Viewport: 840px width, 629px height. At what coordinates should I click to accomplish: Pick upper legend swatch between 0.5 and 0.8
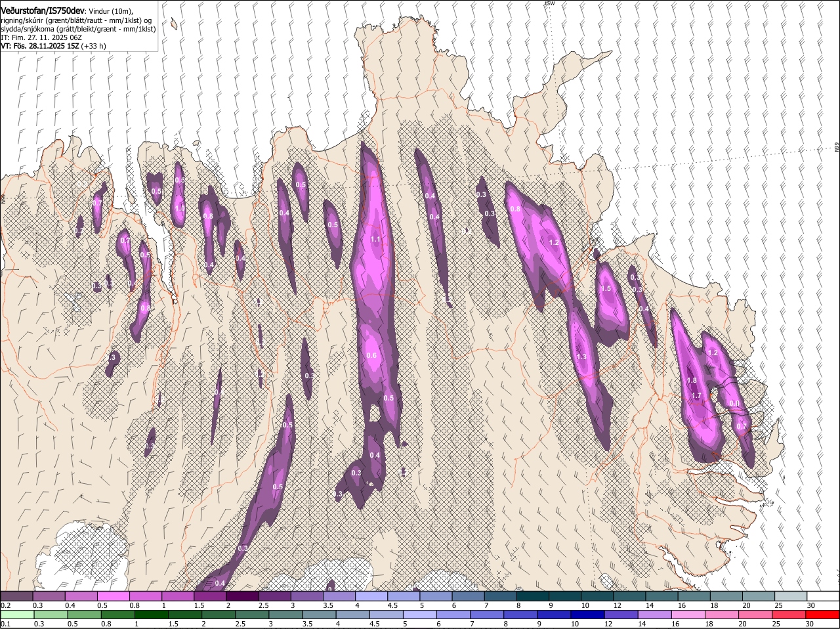point(113,596)
